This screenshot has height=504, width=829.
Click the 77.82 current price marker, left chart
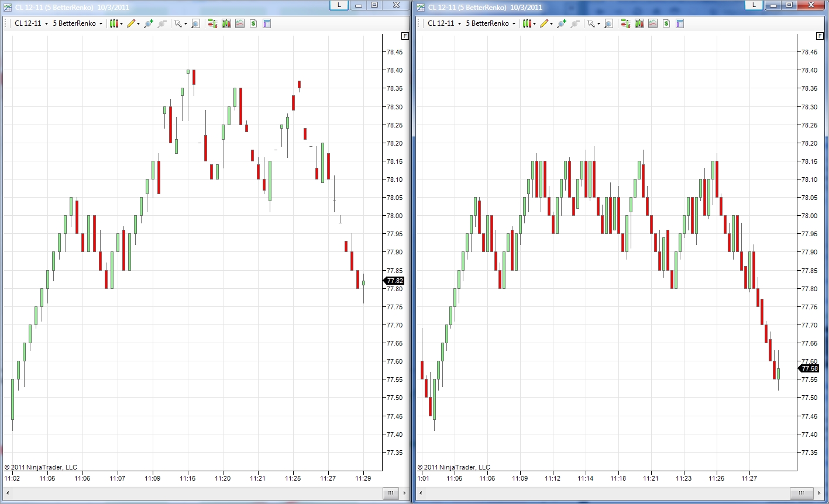coord(394,281)
